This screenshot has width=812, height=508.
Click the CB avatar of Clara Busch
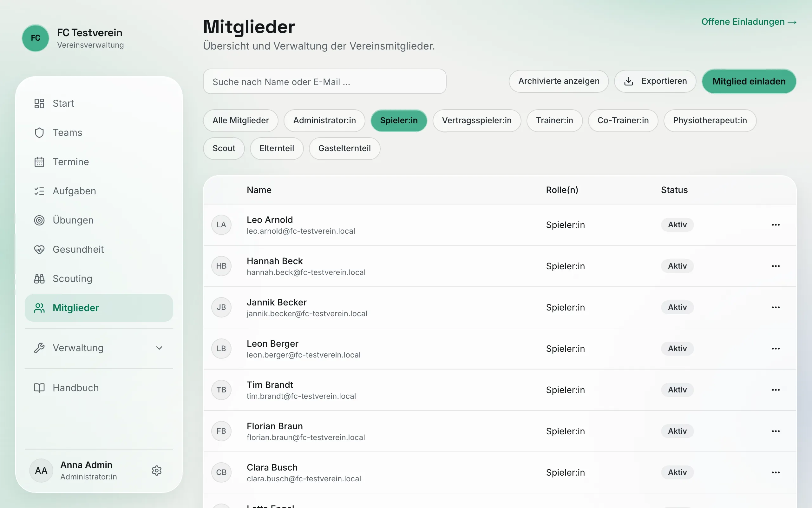221,472
